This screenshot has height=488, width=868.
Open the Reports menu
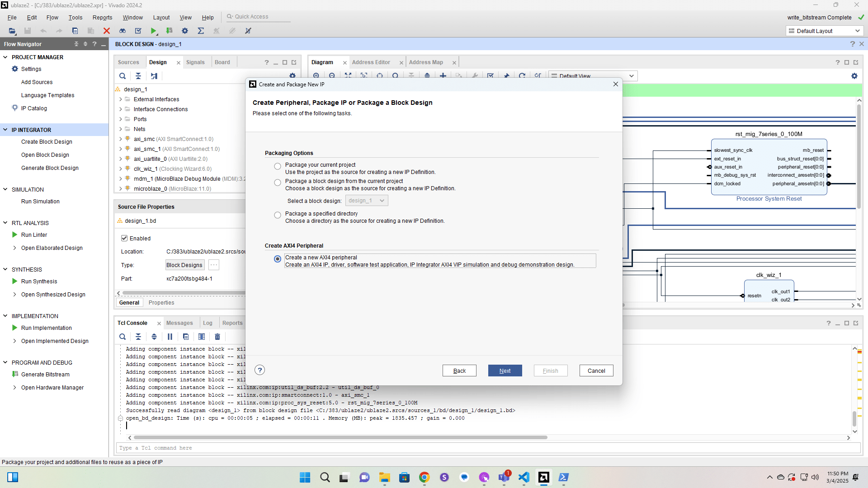(x=102, y=18)
